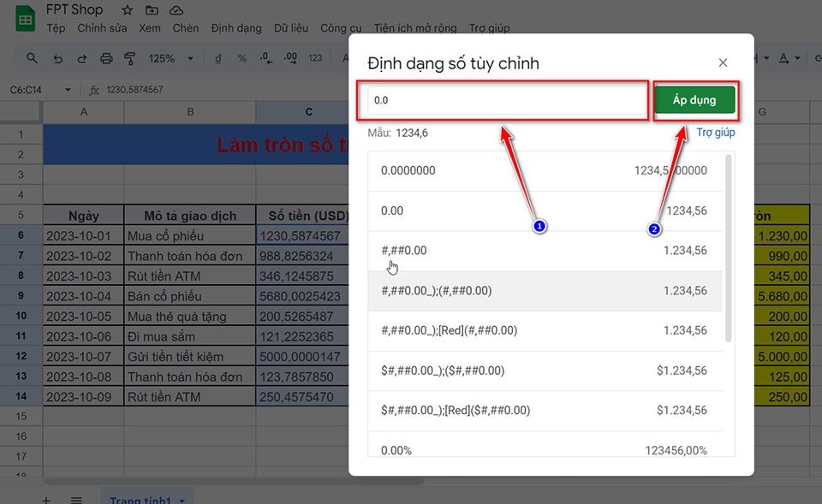Viewport: 822px width, 504px height.
Task: Select format $#,##0.00_);($#,##0.00)
Action: (545, 371)
